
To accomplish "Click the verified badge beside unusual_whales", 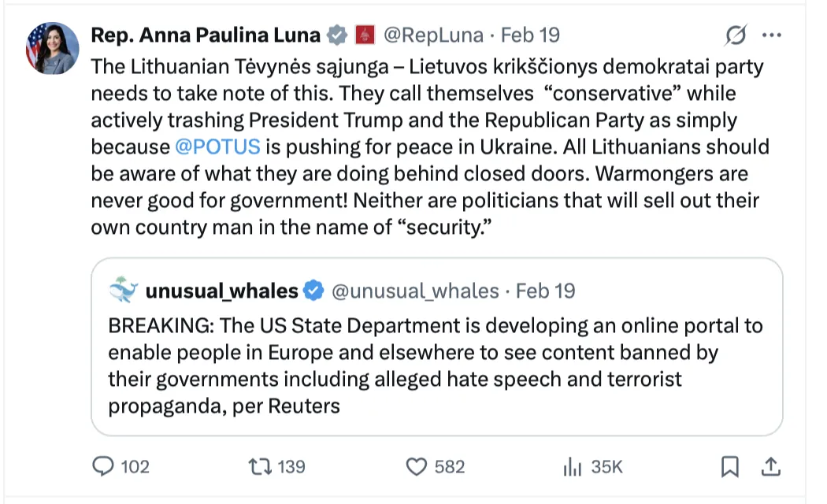I will tap(313, 291).
